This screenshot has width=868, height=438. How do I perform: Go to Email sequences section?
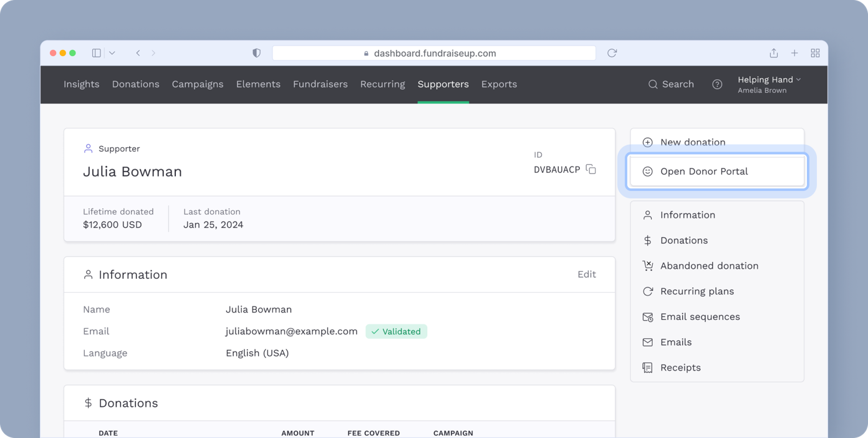tap(700, 317)
